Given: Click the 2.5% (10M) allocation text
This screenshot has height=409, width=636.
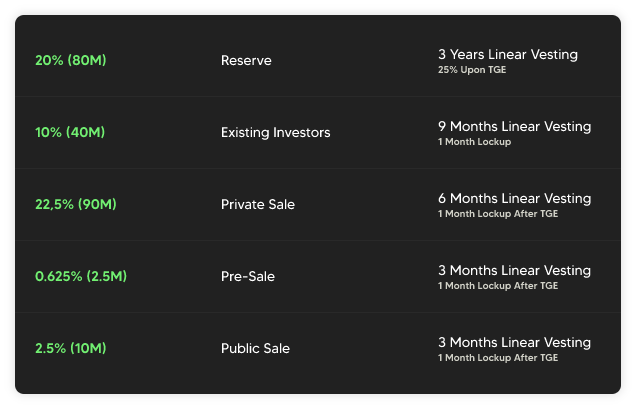Looking at the screenshot, I should pos(70,349).
